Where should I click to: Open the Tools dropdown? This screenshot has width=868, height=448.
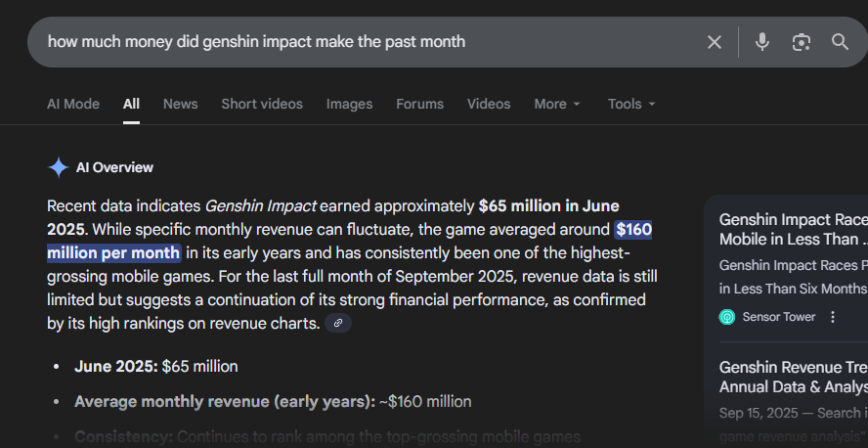pos(631,104)
